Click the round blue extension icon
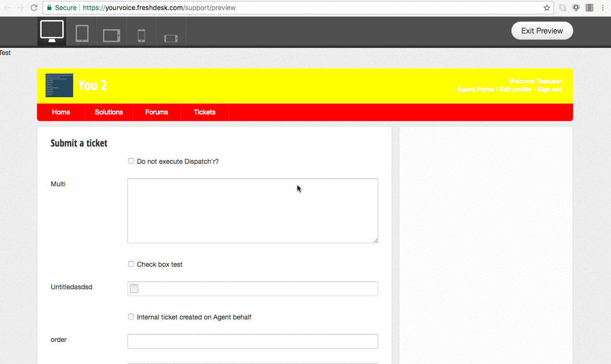The height and width of the screenshot is (364, 611). (576, 8)
